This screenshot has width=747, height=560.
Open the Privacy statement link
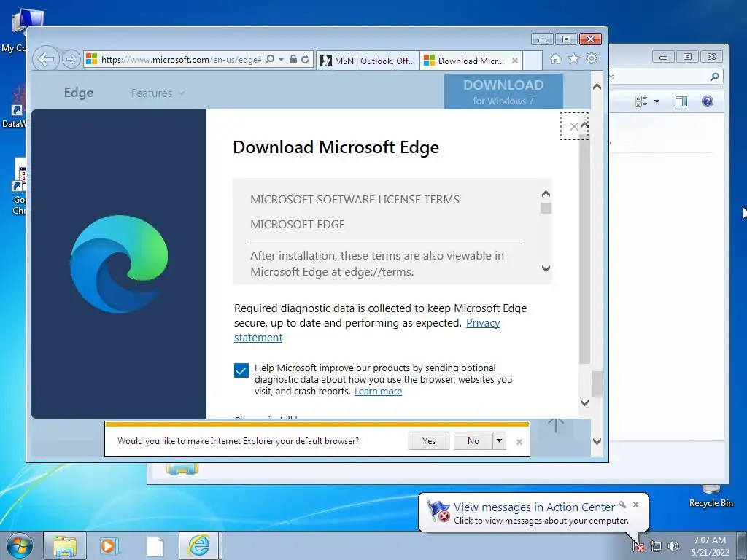[367, 330]
